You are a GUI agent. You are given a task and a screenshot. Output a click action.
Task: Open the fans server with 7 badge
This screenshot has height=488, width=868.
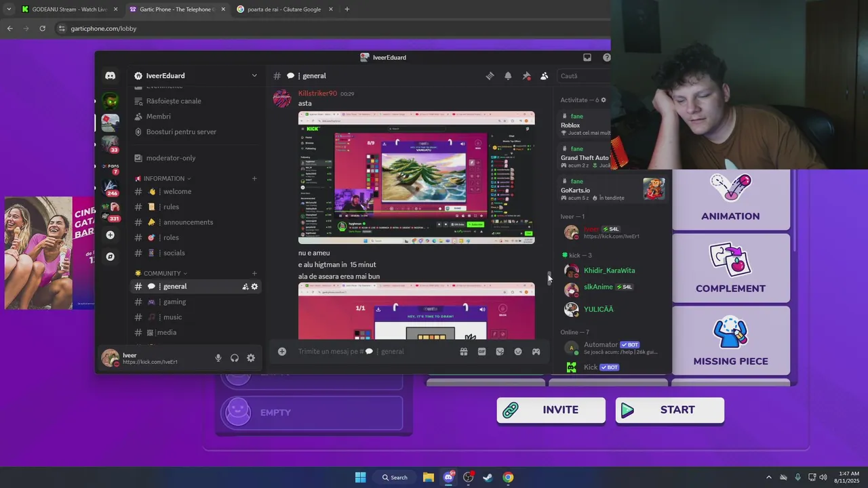pyautogui.click(x=110, y=166)
